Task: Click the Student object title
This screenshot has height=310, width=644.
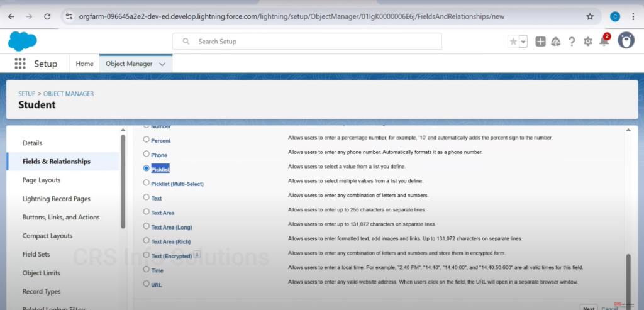Action: tap(37, 105)
